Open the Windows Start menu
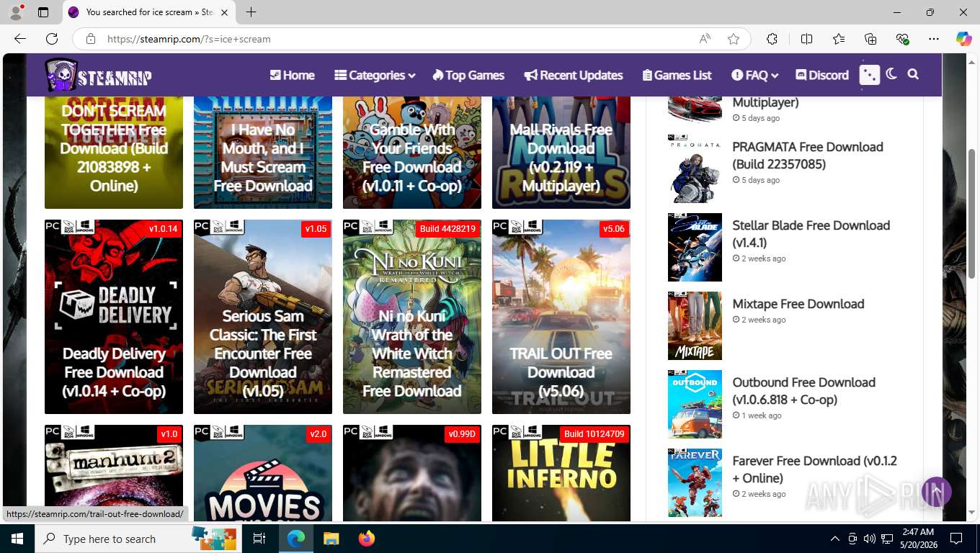The width and height of the screenshot is (980, 553). [x=17, y=539]
